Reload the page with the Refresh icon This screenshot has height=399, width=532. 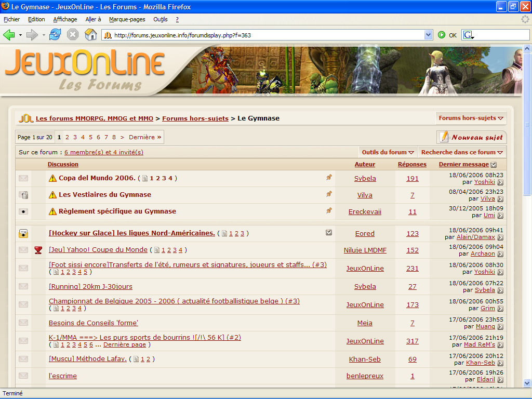point(55,35)
